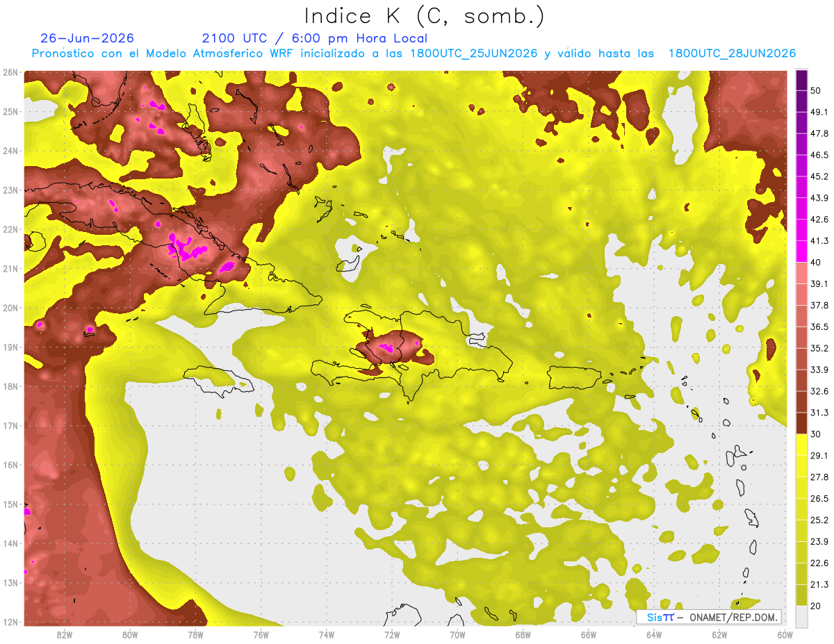Click the longitude axis label "82W"
This screenshot has height=644, width=834.
pyautogui.click(x=65, y=635)
